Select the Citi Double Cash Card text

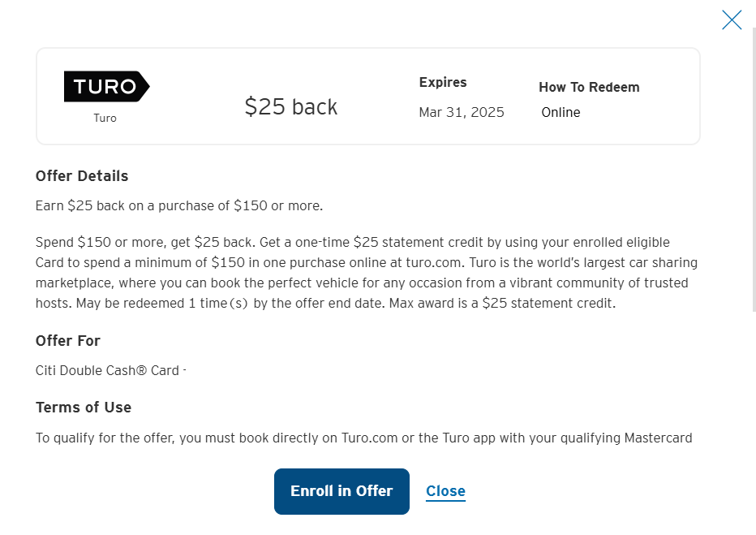[x=107, y=370]
